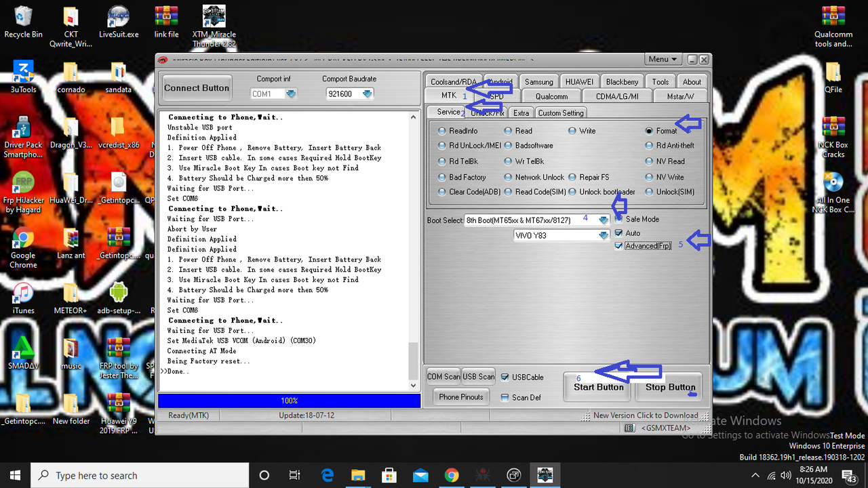This screenshot has height=488, width=868.
Task: Launch Frp HiJacker by Hagard
Action: coord(23,192)
